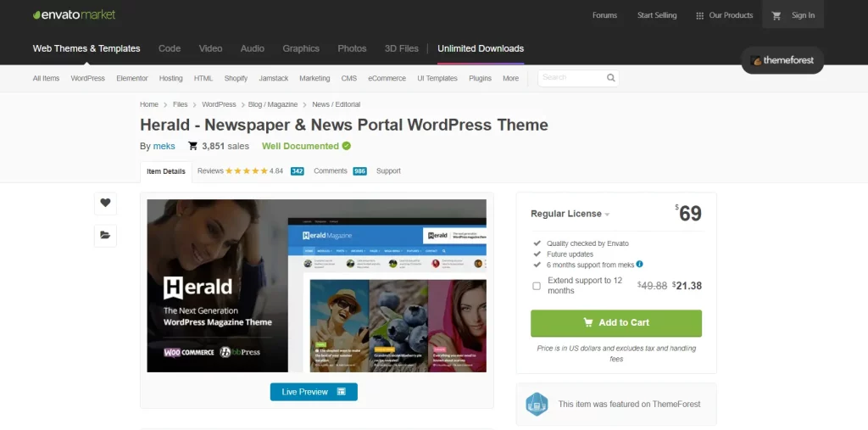Open the Comments tab
Screen dimensions: 868x430
(x=331, y=171)
